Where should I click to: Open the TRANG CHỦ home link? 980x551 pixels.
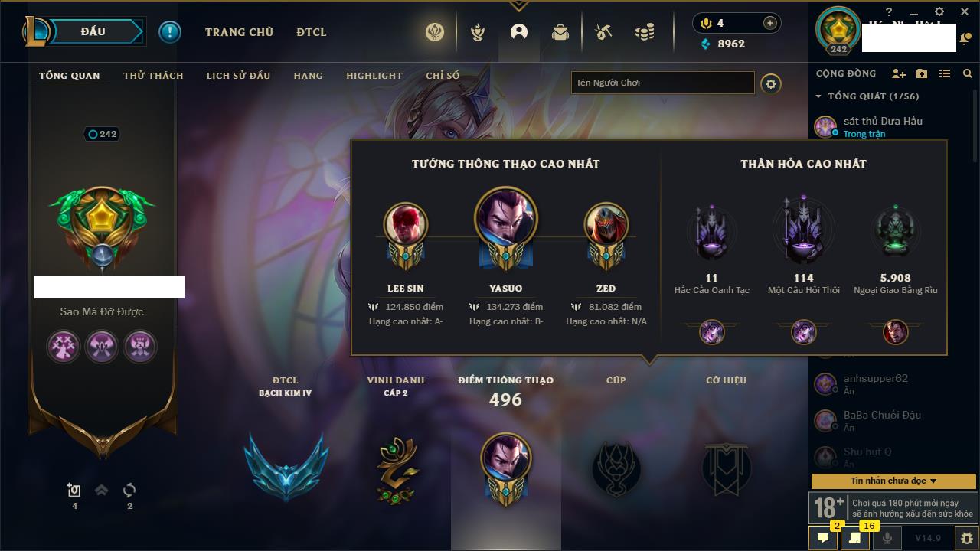pyautogui.click(x=239, y=32)
